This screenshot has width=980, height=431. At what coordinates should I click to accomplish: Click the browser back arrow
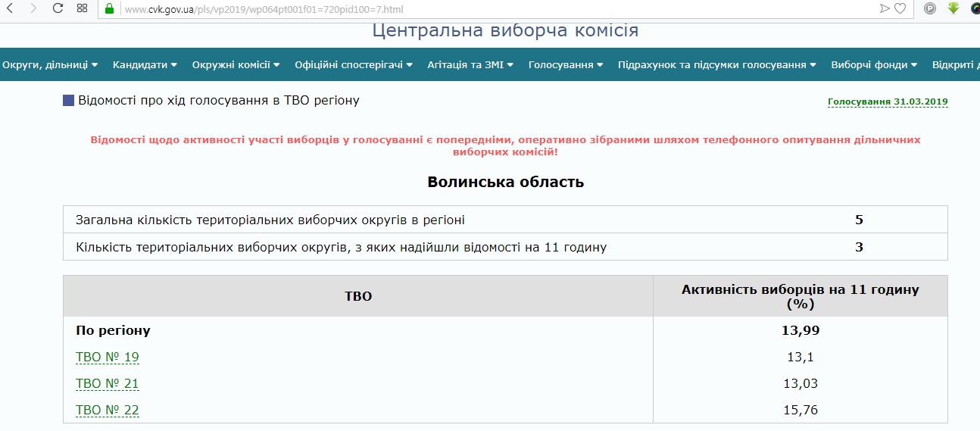[10, 9]
